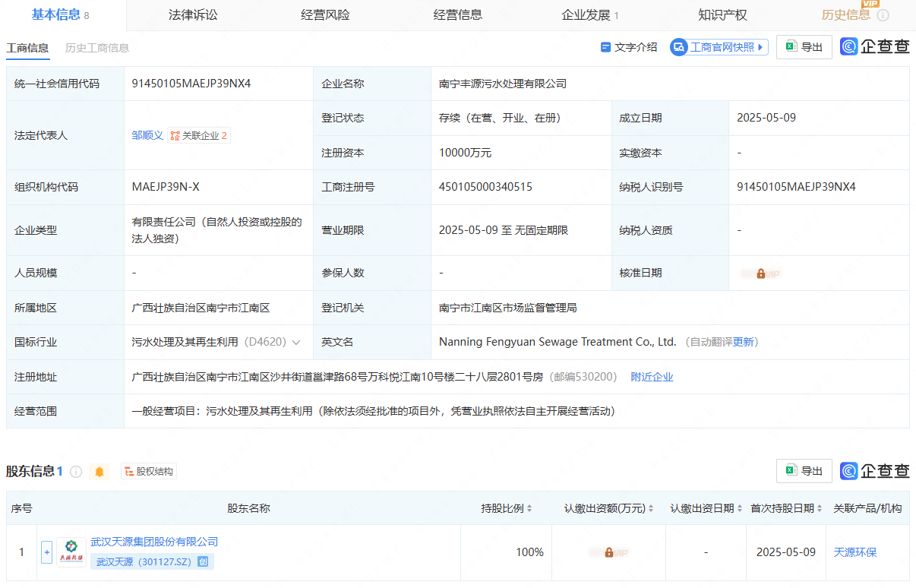916x588 pixels.
Task: Open the 股权结构 button
Action: click(149, 472)
